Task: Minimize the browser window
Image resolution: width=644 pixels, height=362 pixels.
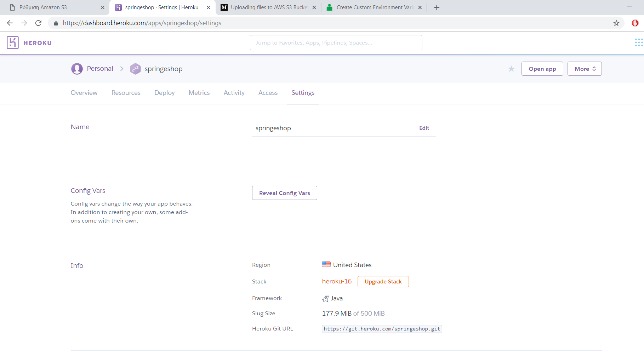Action: point(629,6)
